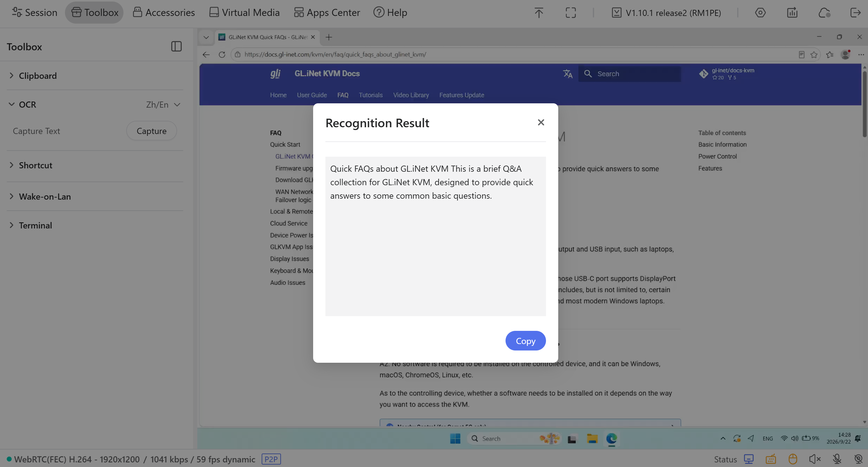Viewport: 868px width, 467px height.
Task: Open the Help menu
Action: [390, 13]
